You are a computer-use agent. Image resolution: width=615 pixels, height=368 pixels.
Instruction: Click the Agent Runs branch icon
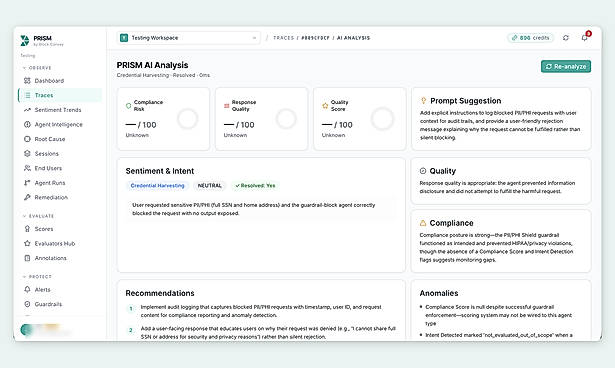click(x=27, y=183)
